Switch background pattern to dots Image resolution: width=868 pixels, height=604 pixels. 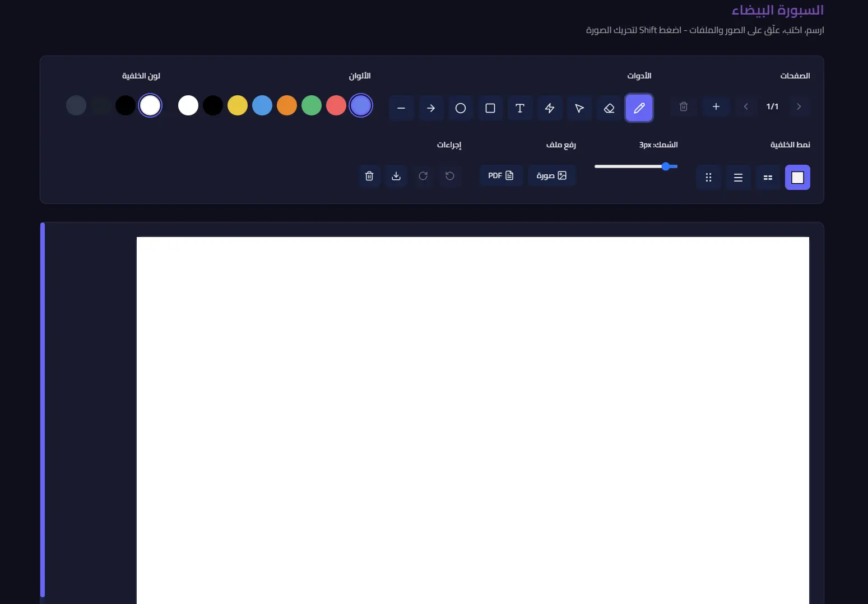click(x=708, y=178)
